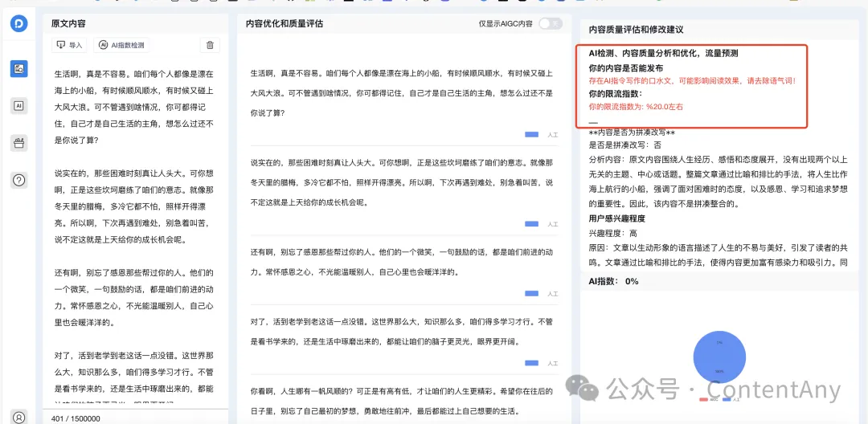Click the red 你的限流指数为: %20.0左右 text
Screen dimensions: 868x424
[636, 107]
